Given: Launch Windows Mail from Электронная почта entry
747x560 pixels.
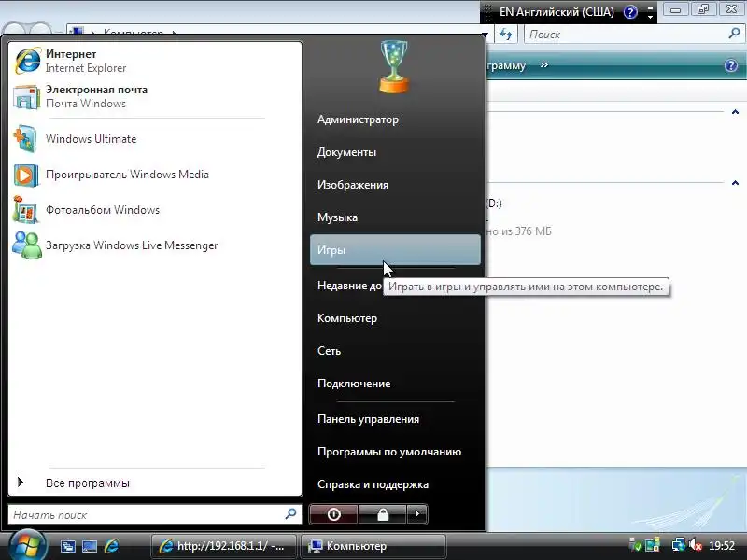Looking at the screenshot, I should (155, 97).
